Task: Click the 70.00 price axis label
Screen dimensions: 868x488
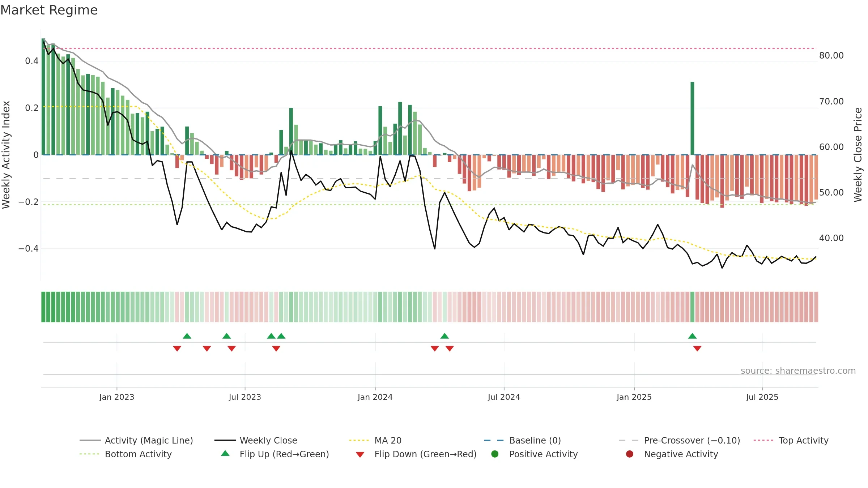Action: (x=831, y=102)
